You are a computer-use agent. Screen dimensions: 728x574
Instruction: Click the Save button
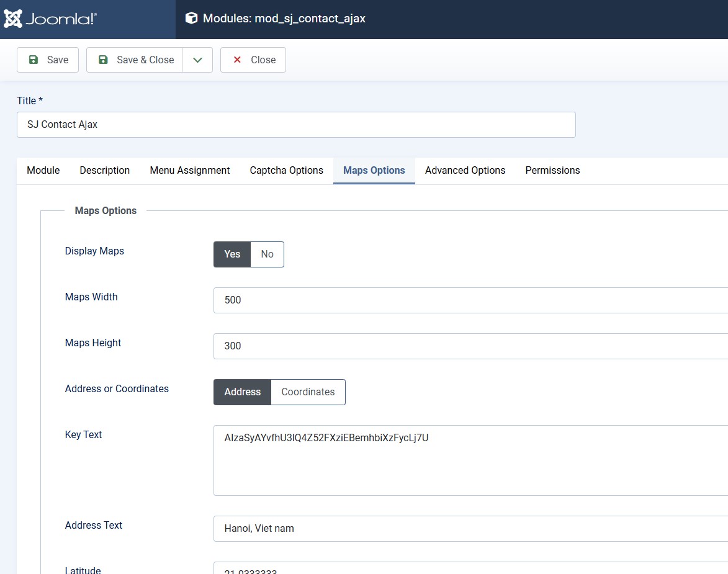point(48,60)
